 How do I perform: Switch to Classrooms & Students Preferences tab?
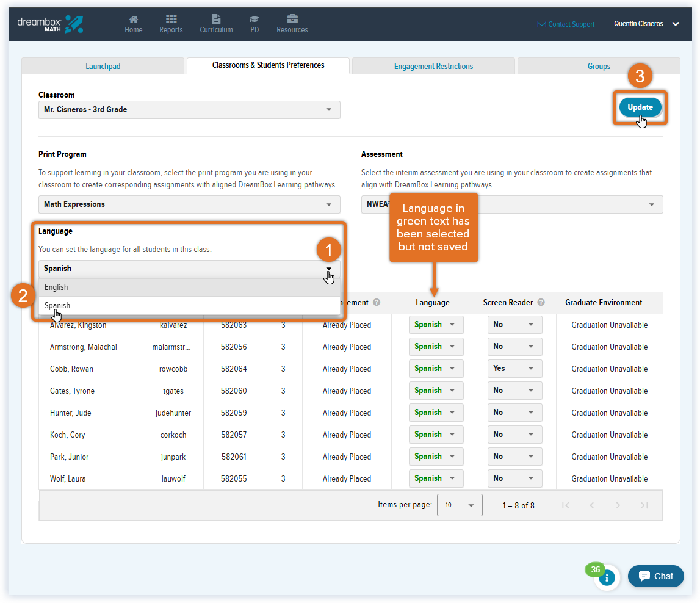tap(268, 65)
